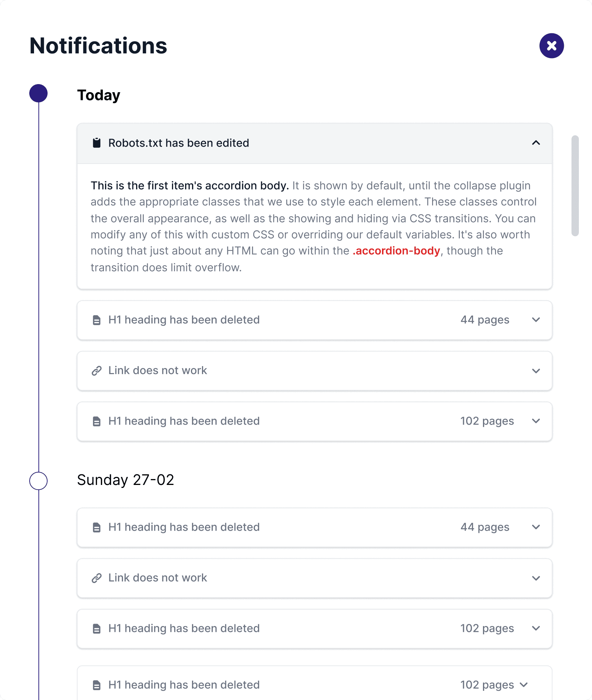Expand Sunday's 44 pages H1 notification chevron
Screen dimensions: 592x700
[x=536, y=527]
